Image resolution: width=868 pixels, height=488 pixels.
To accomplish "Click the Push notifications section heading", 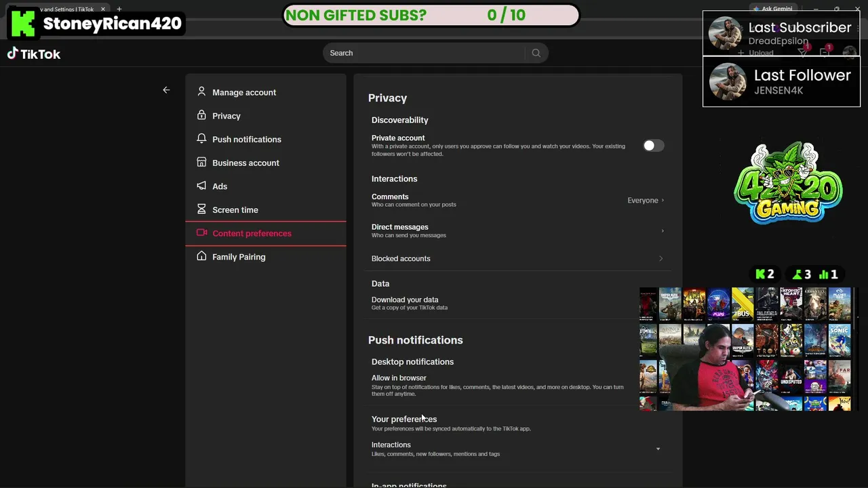I will pyautogui.click(x=415, y=340).
